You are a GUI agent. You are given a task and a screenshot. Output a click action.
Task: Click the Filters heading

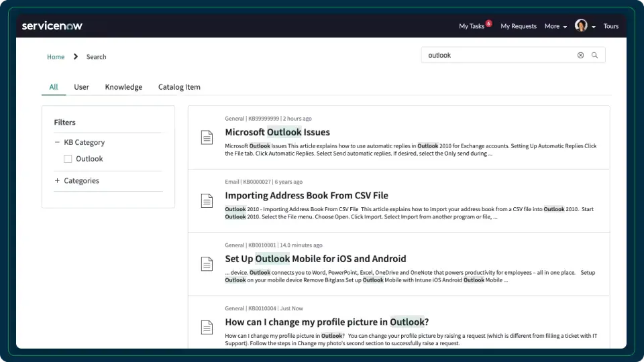(64, 122)
